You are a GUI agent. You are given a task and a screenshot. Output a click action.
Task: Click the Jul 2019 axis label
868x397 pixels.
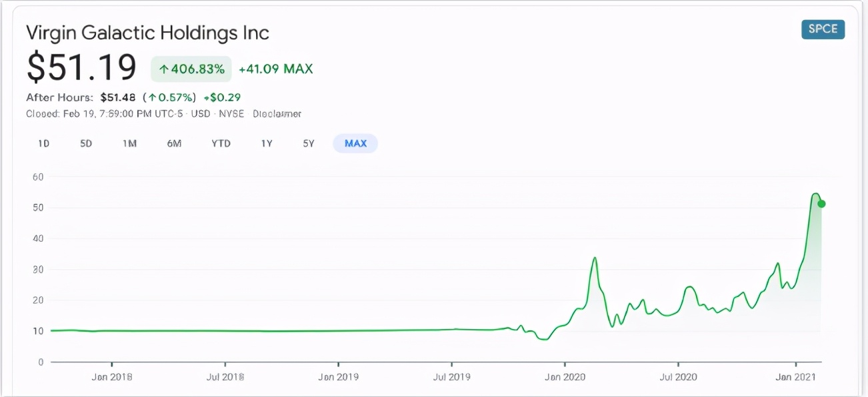coord(451,377)
